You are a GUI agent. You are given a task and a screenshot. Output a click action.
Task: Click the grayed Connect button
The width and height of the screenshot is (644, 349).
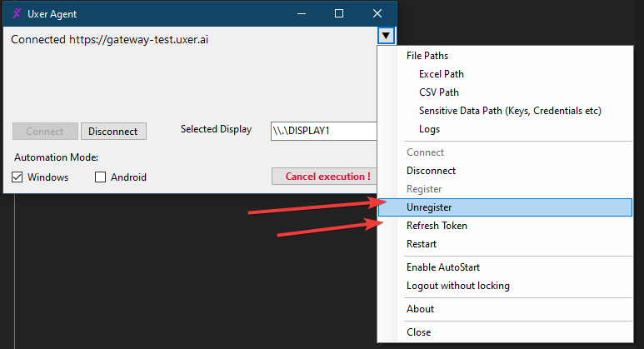pyautogui.click(x=45, y=132)
